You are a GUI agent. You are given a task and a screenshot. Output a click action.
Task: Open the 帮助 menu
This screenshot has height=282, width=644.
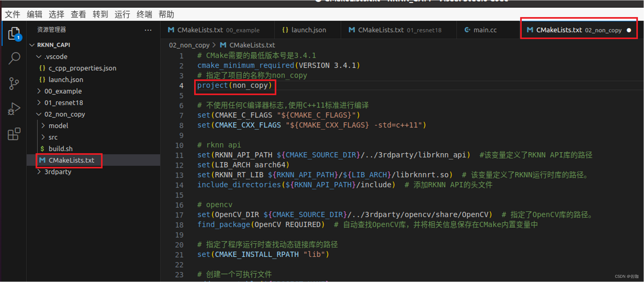pyautogui.click(x=166, y=14)
